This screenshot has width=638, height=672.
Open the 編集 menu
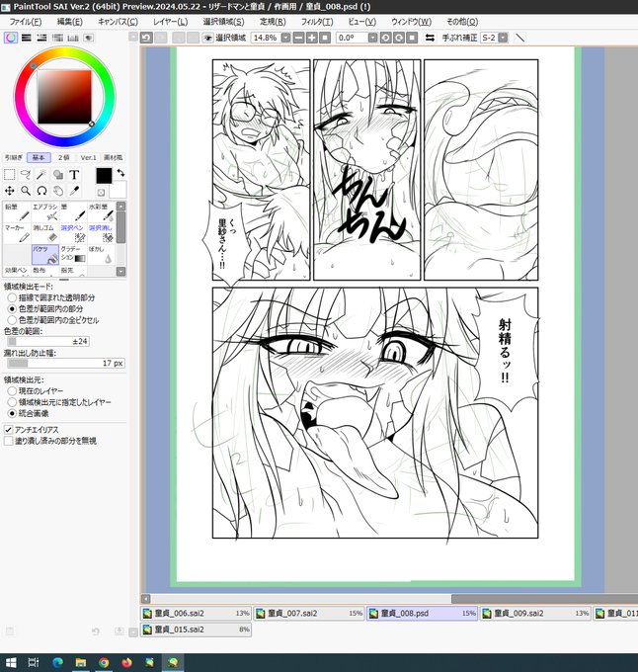[70, 22]
